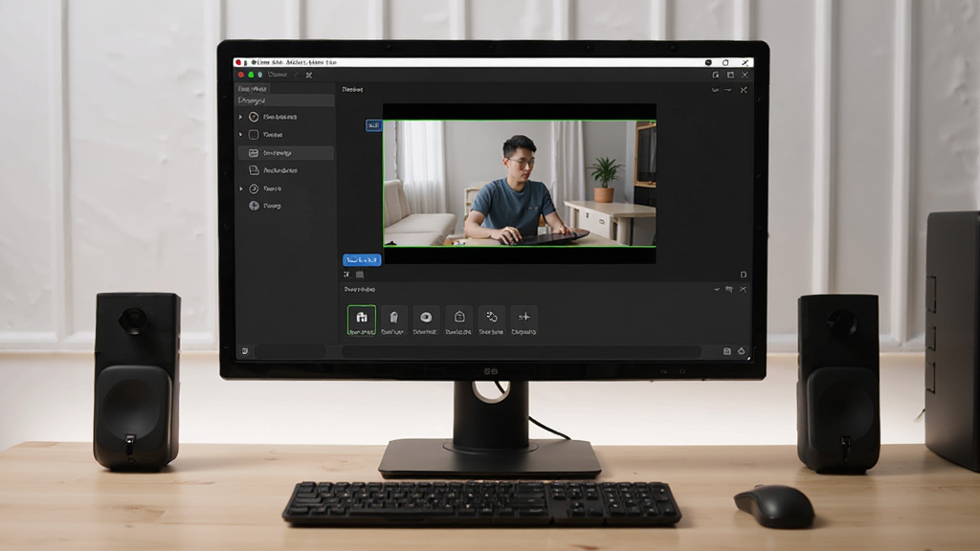Click the small icon at the sidebar's bottom-left corner
The width and height of the screenshot is (980, 551).
(x=245, y=352)
